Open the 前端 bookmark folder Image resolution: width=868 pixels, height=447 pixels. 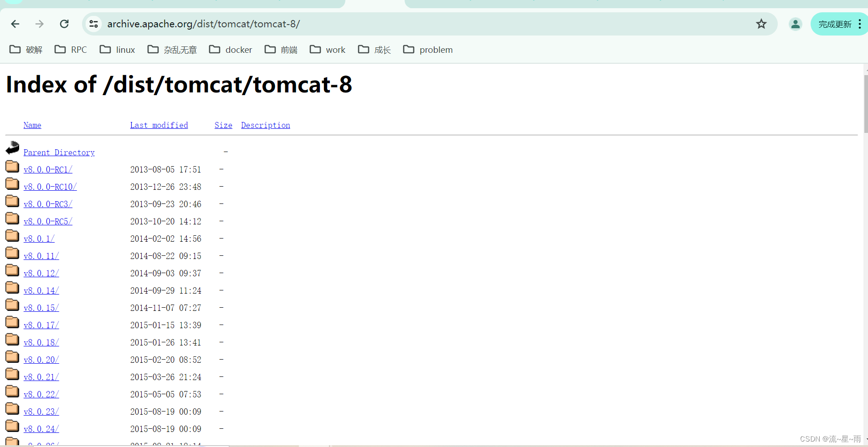click(281, 50)
